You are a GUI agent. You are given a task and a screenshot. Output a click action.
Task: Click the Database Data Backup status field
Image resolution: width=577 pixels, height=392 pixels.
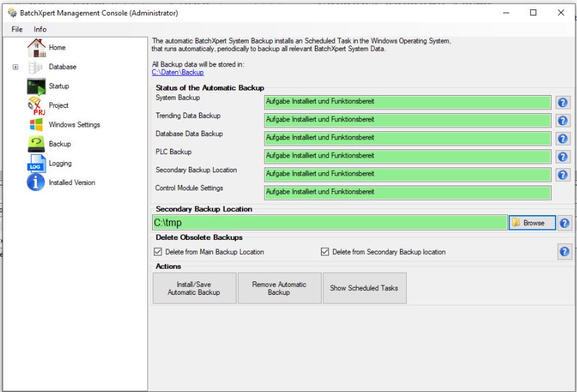(x=407, y=139)
